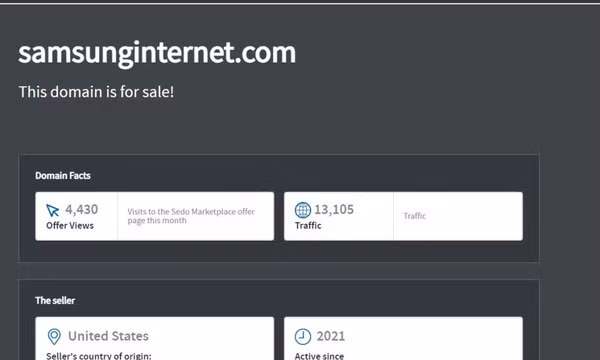Click 'The seller' section heading
Screen dimensions: 600x360
[55, 301]
